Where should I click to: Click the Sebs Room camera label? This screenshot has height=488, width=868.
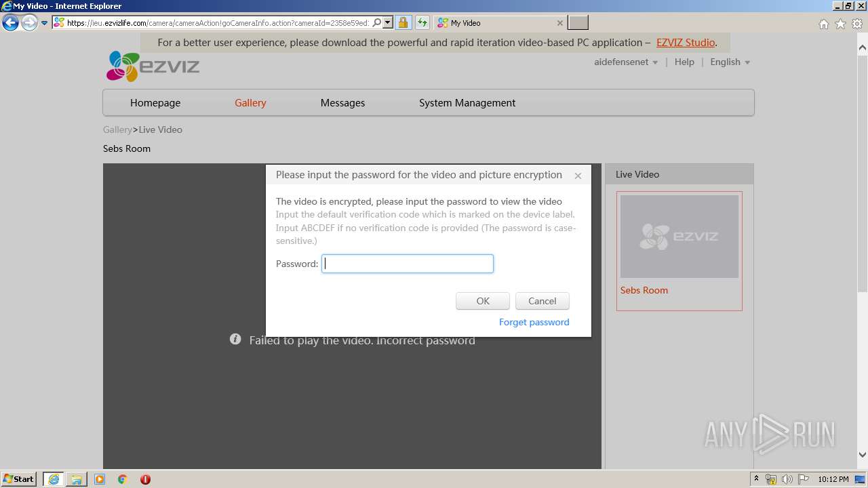(x=644, y=290)
